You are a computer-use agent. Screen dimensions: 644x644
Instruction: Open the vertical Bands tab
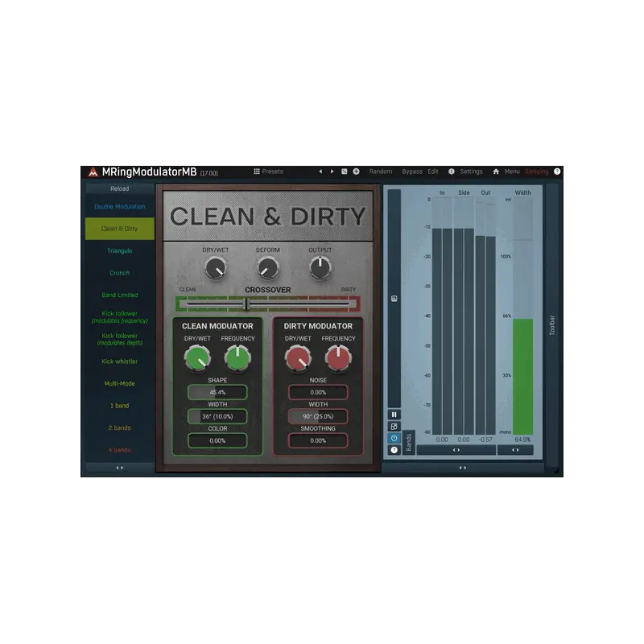[x=409, y=443]
